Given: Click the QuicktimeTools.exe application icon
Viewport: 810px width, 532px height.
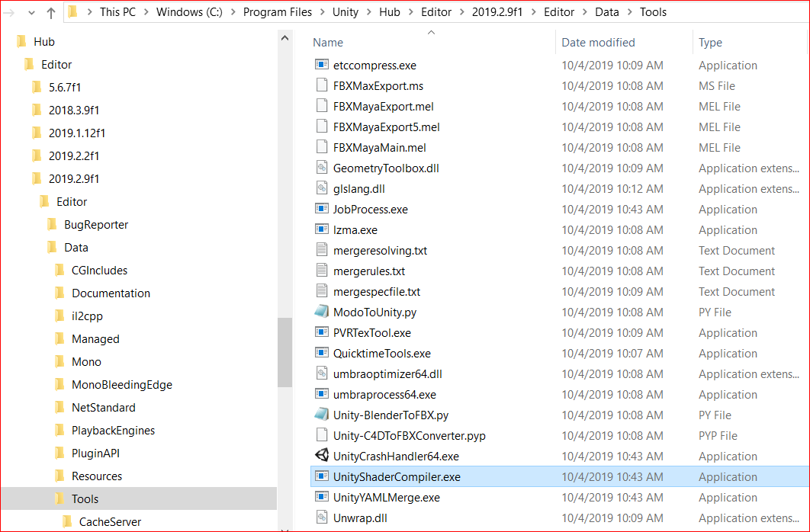Looking at the screenshot, I should 322,353.
